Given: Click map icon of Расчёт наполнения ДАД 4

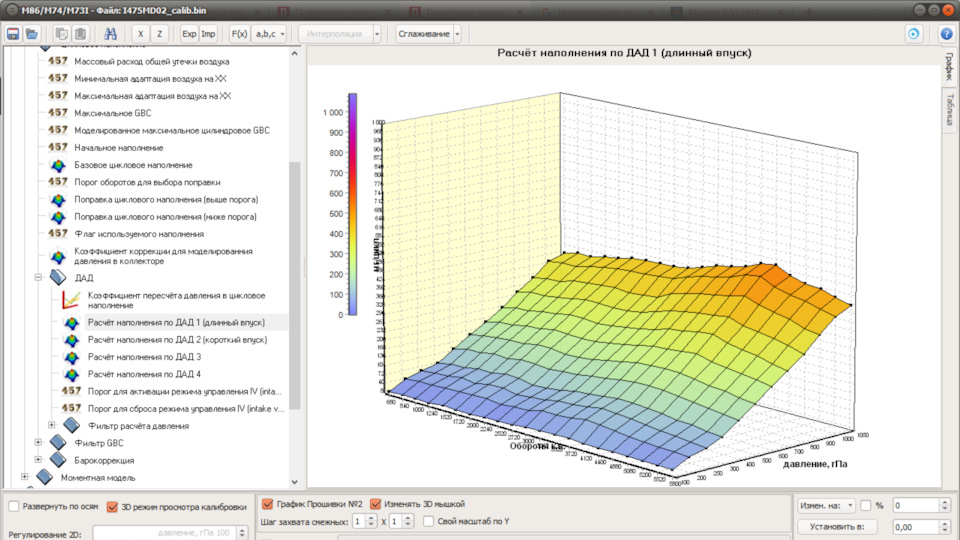Looking at the screenshot, I should pos(72,374).
